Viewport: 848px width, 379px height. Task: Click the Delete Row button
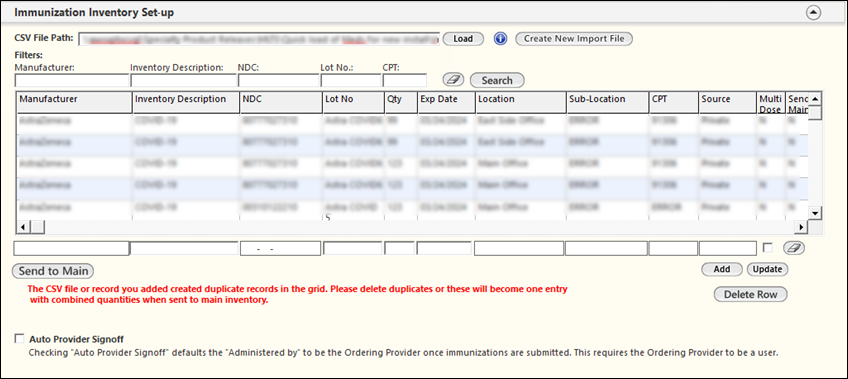point(751,295)
